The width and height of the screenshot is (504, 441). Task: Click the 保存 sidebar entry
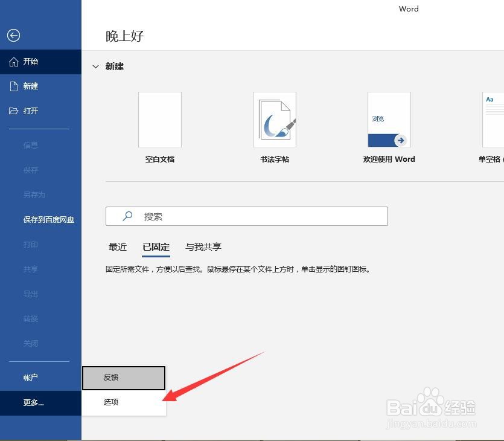[40, 170]
